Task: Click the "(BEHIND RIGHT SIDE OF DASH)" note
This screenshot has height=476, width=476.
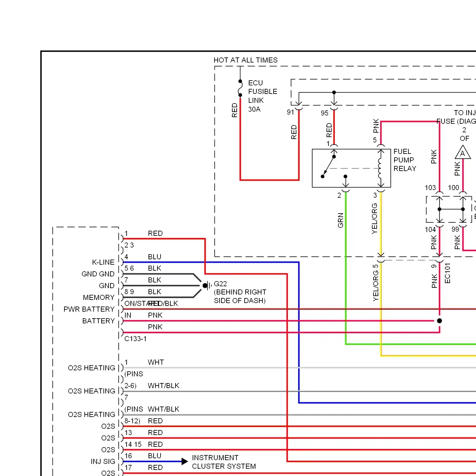Action: click(x=240, y=296)
